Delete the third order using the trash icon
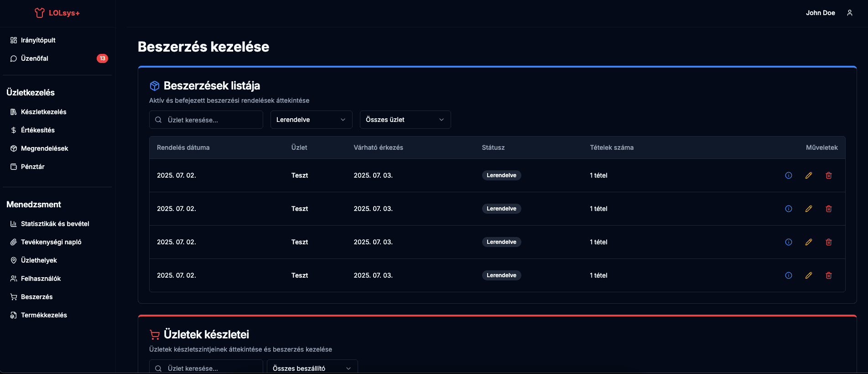Image resolution: width=868 pixels, height=374 pixels. pos(828,242)
